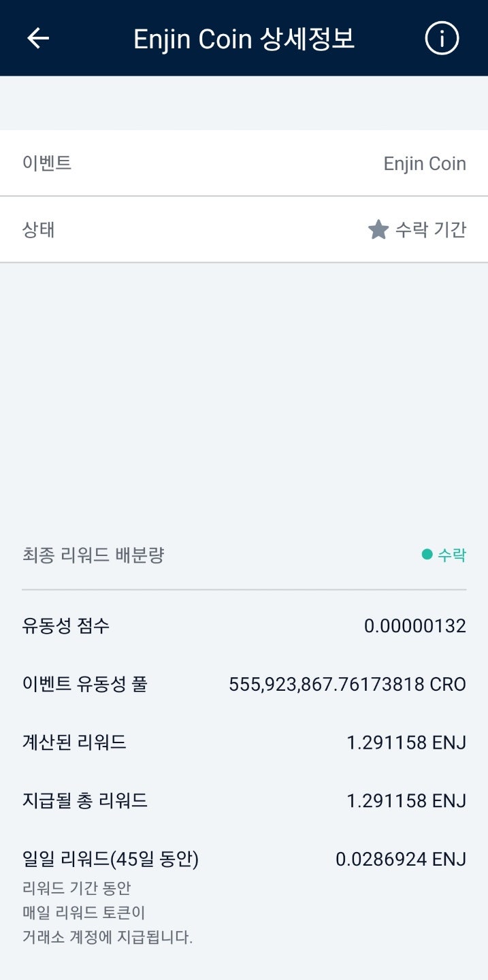488x980 pixels.
Task: Tap the 일일 리워드(45일 동안) label
Action: (109, 859)
